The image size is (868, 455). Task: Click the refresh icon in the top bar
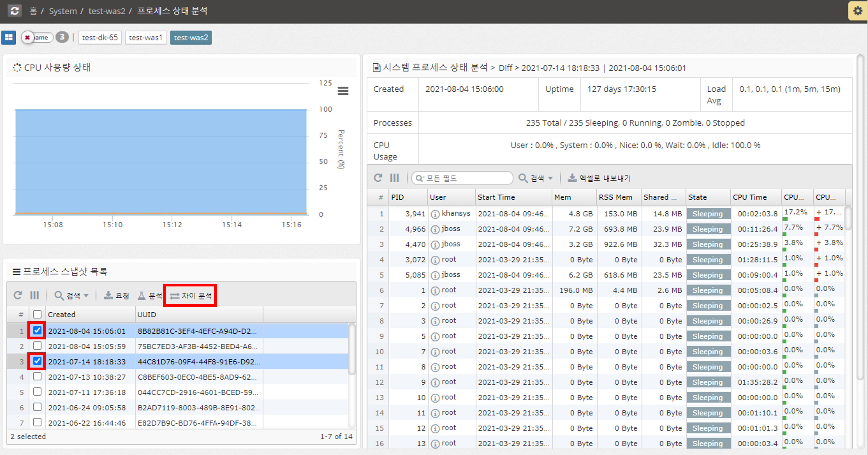tap(14, 11)
